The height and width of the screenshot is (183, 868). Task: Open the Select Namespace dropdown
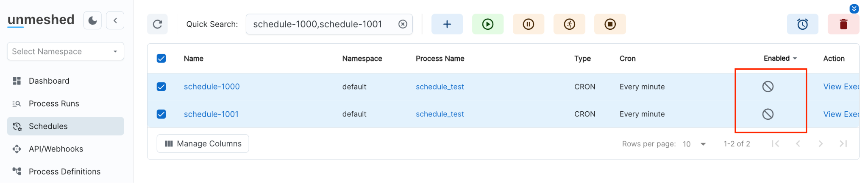(65, 51)
